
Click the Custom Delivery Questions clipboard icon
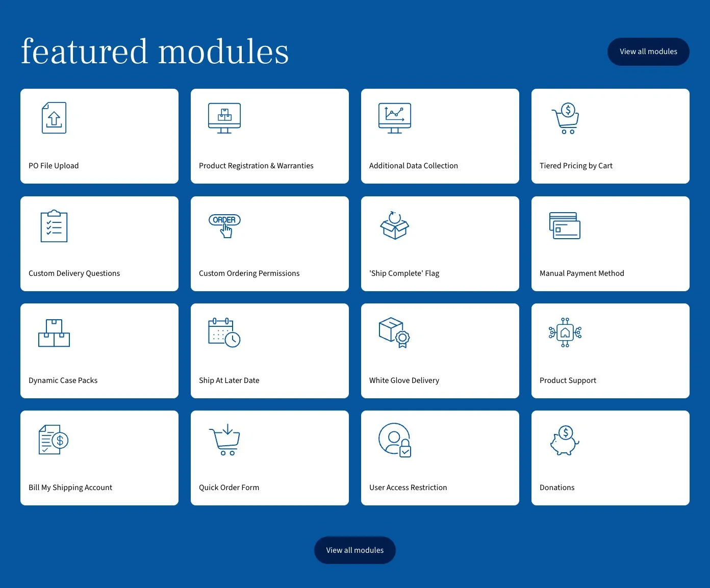click(53, 226)
